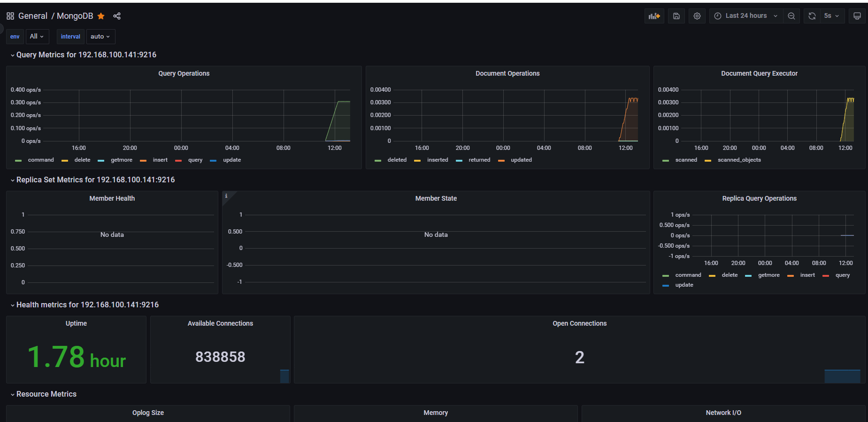
Task: Collapse Query Metrics row
Action: [x=86, y=55]
